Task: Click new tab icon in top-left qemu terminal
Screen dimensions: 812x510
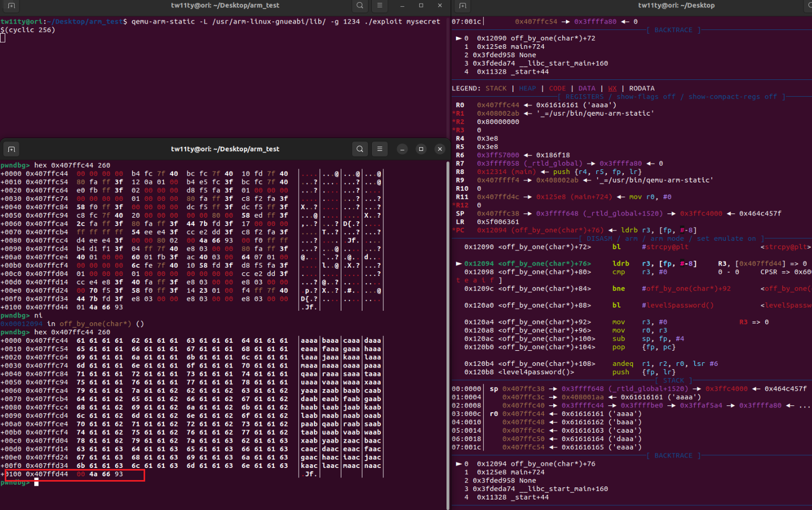Action: [12, 5]
